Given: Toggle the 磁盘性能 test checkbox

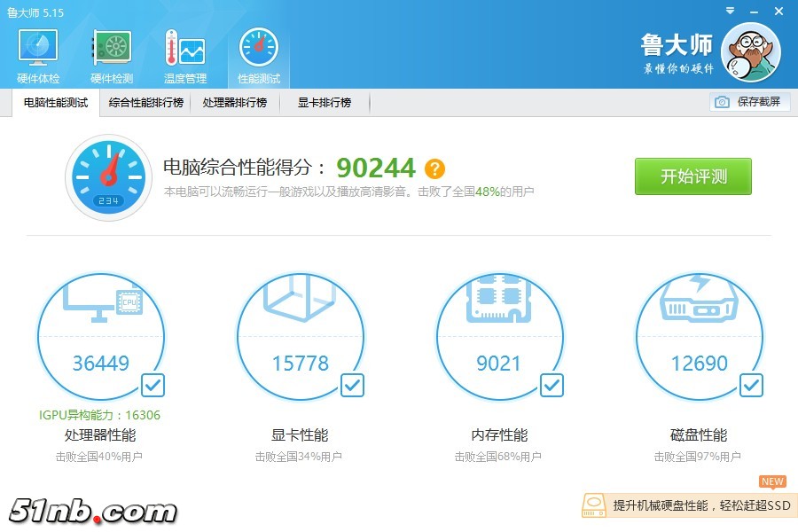Looking at the screenshot, I should pos(751,385).
